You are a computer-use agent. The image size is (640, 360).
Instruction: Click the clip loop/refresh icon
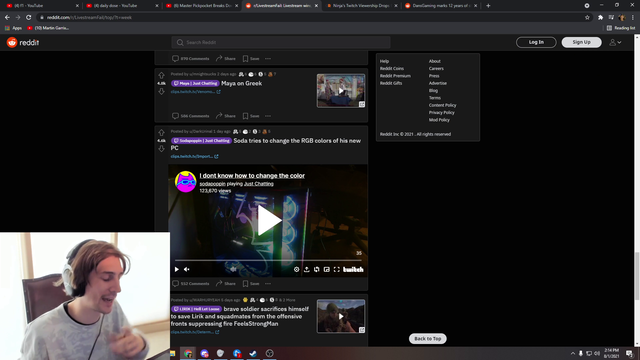pos(316,269)
